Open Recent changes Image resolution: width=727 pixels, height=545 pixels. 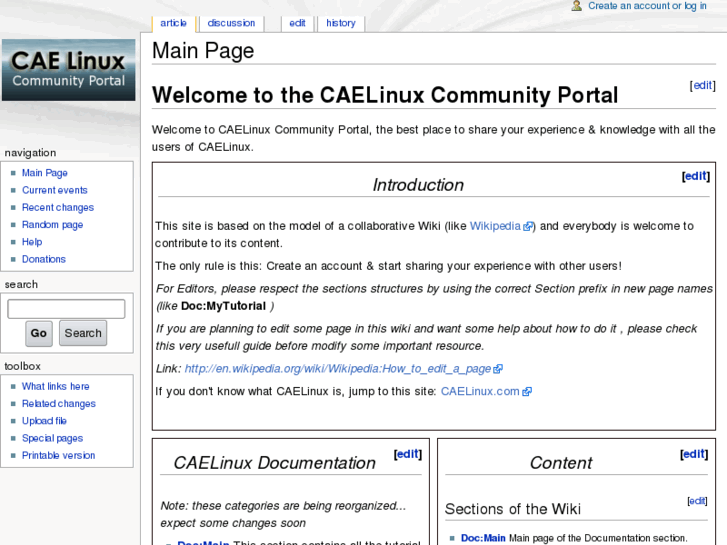click(58, 207)
